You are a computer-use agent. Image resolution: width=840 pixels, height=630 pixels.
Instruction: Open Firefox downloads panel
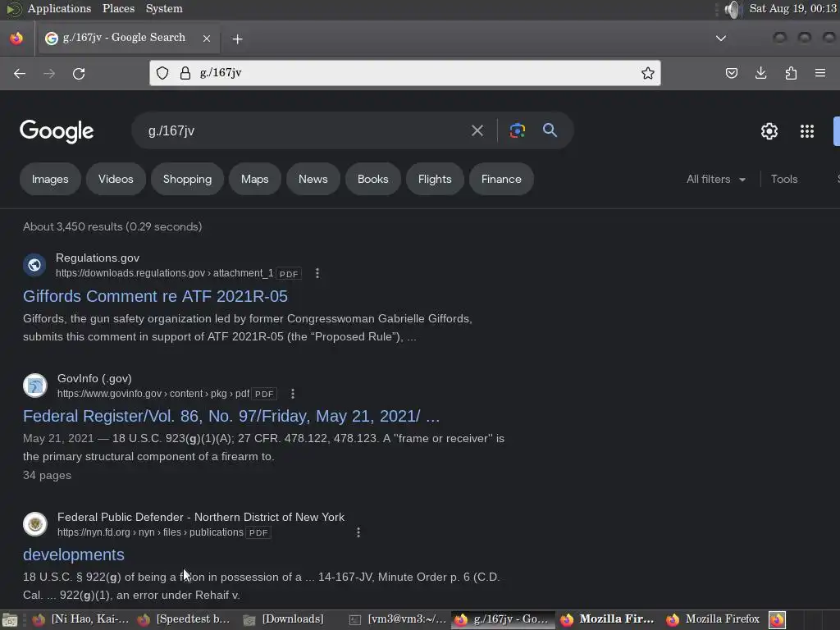(760, 73)
